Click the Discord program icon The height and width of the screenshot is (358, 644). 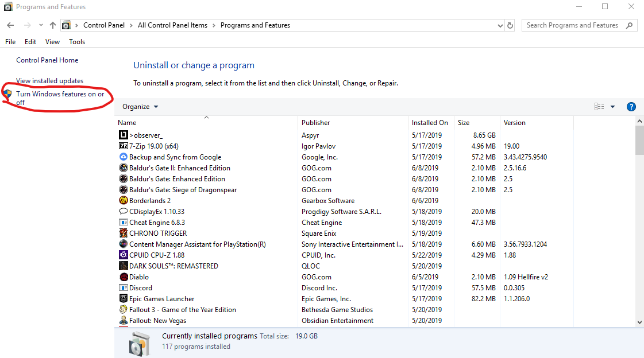point(123,288)
